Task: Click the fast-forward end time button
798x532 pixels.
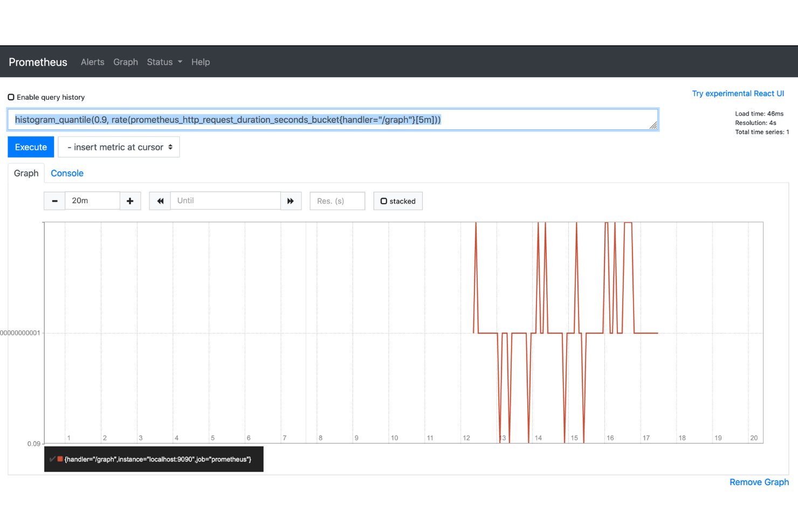Action: (x=291, y=201)
